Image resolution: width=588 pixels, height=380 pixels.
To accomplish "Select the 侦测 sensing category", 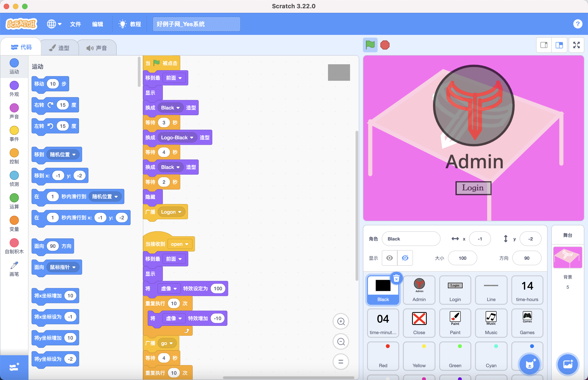I will (14, 179).
